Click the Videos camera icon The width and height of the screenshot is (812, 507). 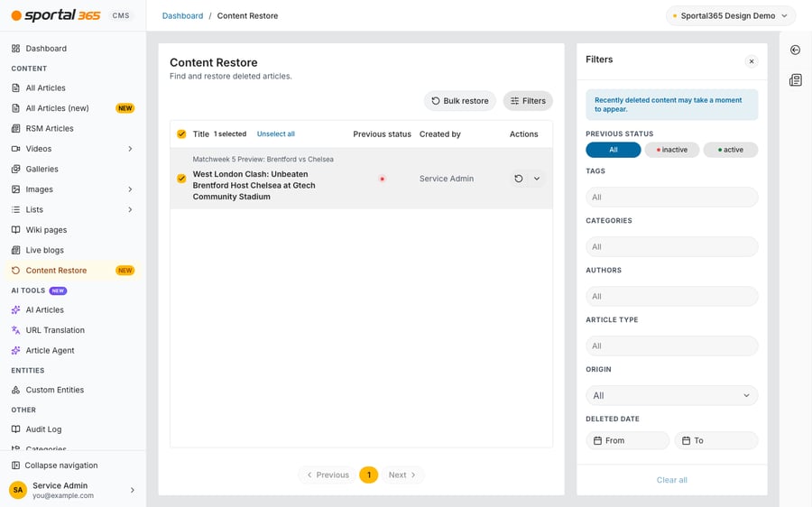[x=15, y=149]
